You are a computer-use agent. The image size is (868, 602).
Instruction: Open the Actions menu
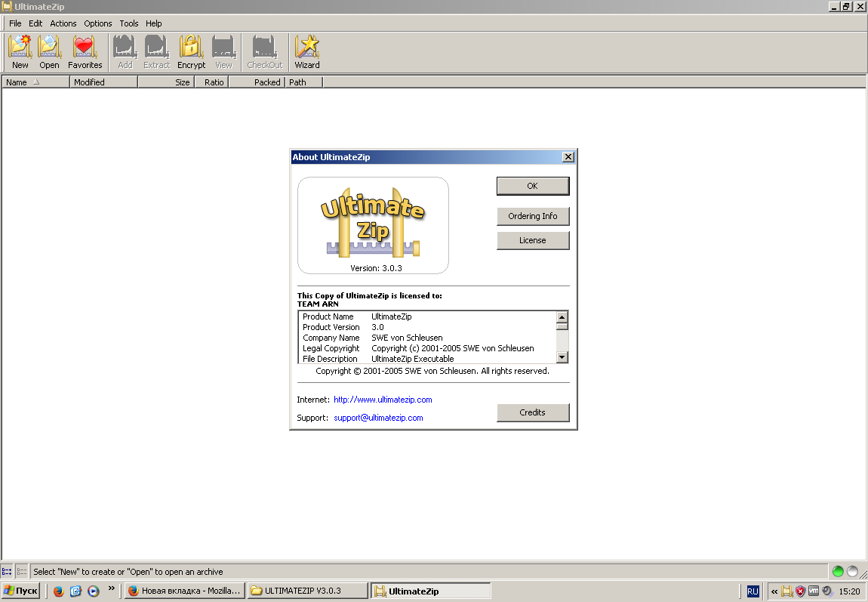tap(63, 23)
